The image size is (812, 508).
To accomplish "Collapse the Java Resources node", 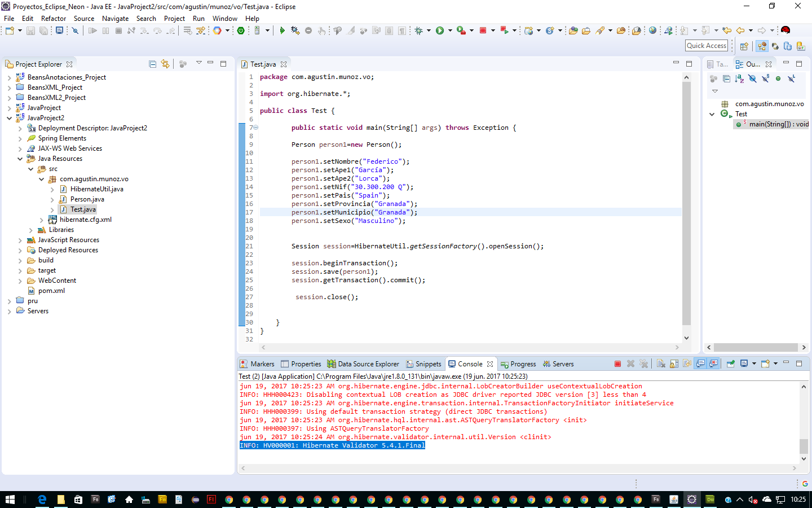I will pyautogui.click(x=20, y=159).
